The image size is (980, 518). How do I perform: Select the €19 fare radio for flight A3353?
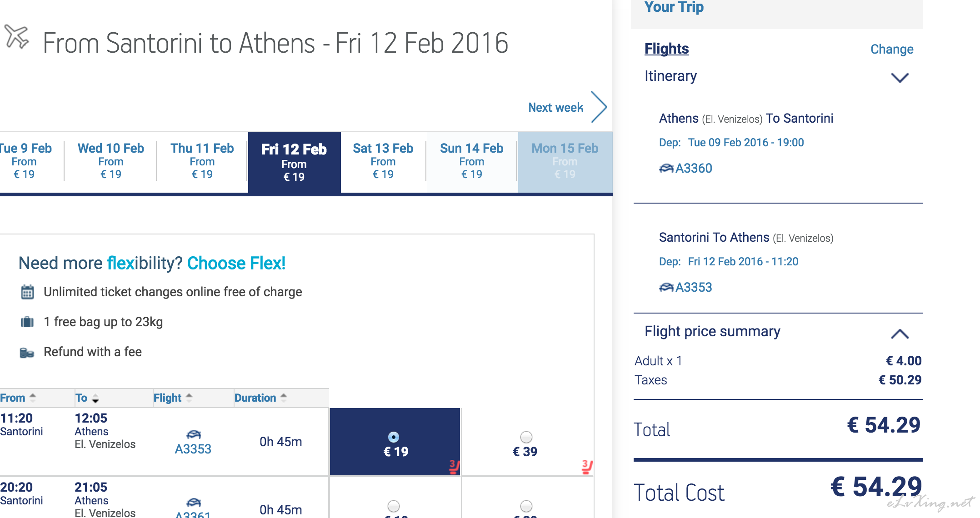click(394, 437)
